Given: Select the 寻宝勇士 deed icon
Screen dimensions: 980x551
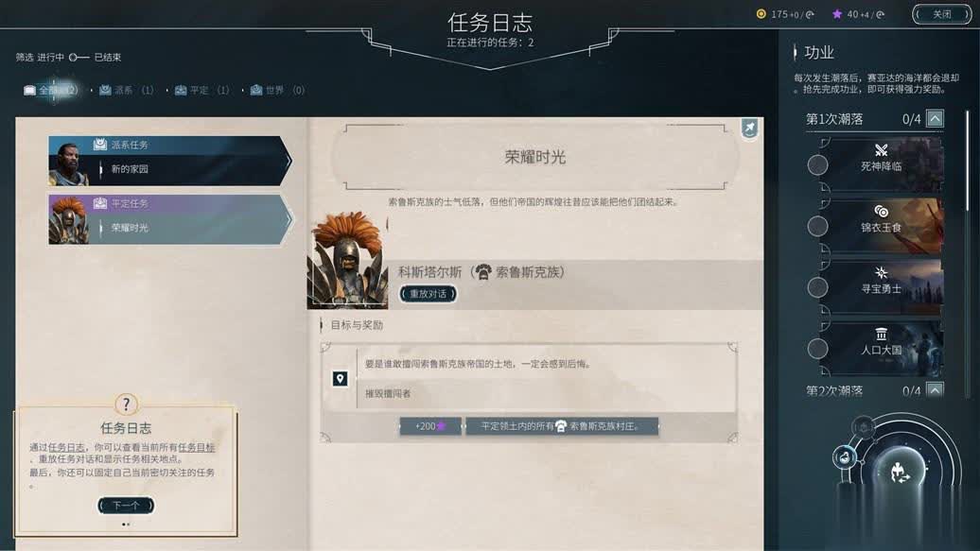Looking at the screenshot, I should pyautogui.click(x=881, y=272).
